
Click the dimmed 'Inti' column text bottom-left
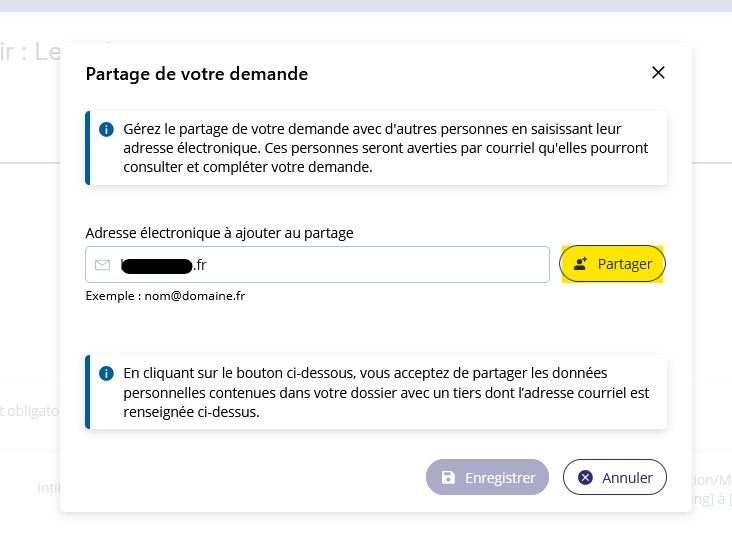coord(49,488)
